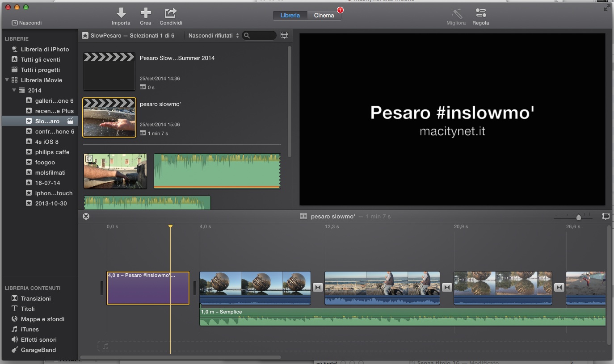Switch to the Cinema tab
The width and height of the screenshot is (614, 364).
pyautogui.click(x=324, y=15)
